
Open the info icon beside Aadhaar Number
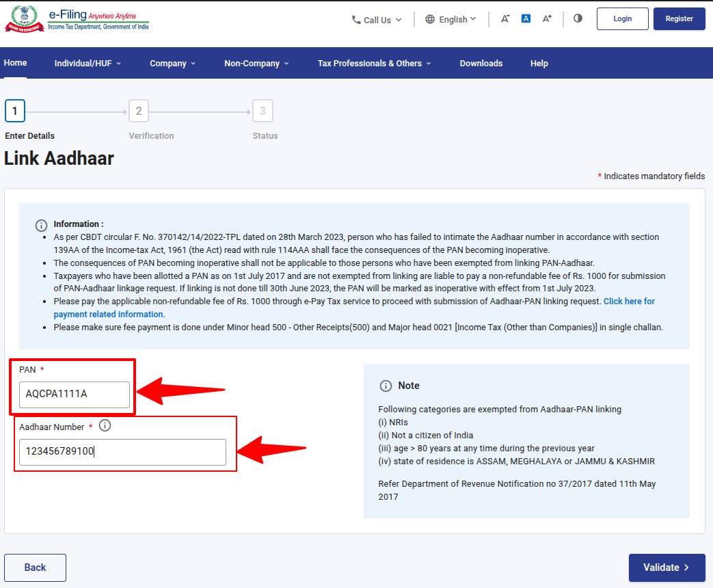coord(105,425)
